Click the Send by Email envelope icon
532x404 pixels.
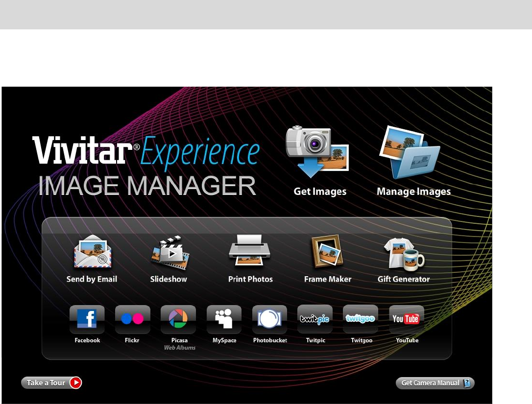click(93, 251)
